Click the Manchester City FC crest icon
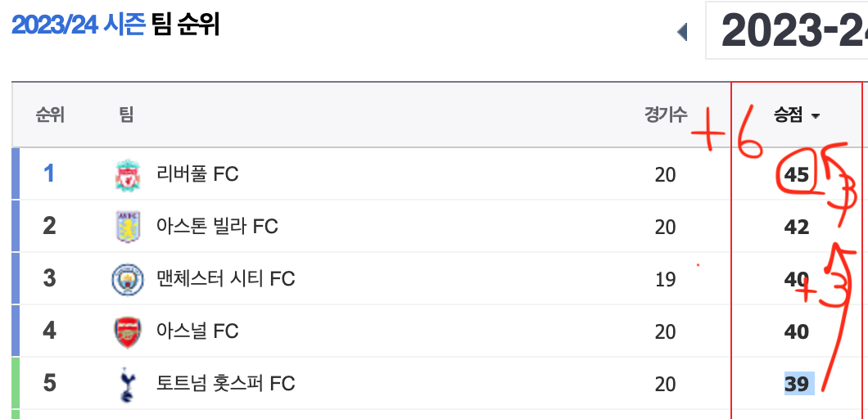The height and width of the screenshot is (419, 868). (128, 280)
